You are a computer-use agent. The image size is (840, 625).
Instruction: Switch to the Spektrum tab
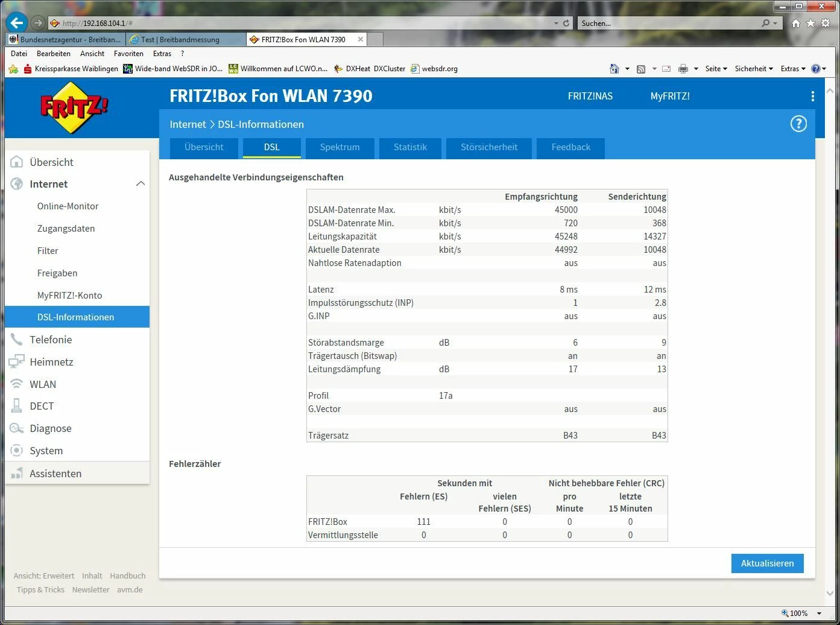339,147
